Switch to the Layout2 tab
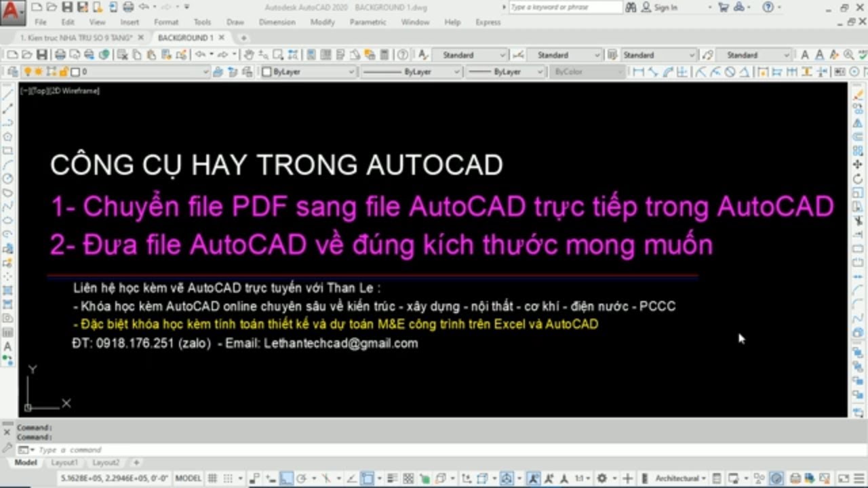868x488 pixels. (106, 462)
